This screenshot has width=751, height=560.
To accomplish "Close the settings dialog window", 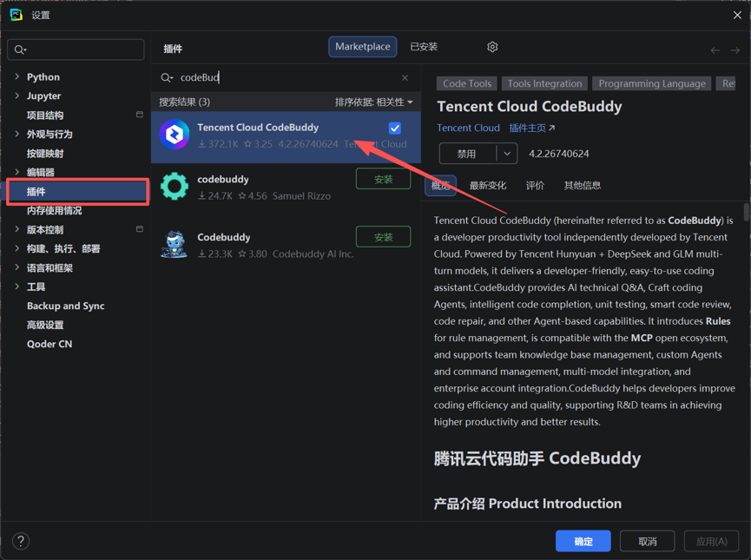I will pyautogui.click(x=737, y=16).
